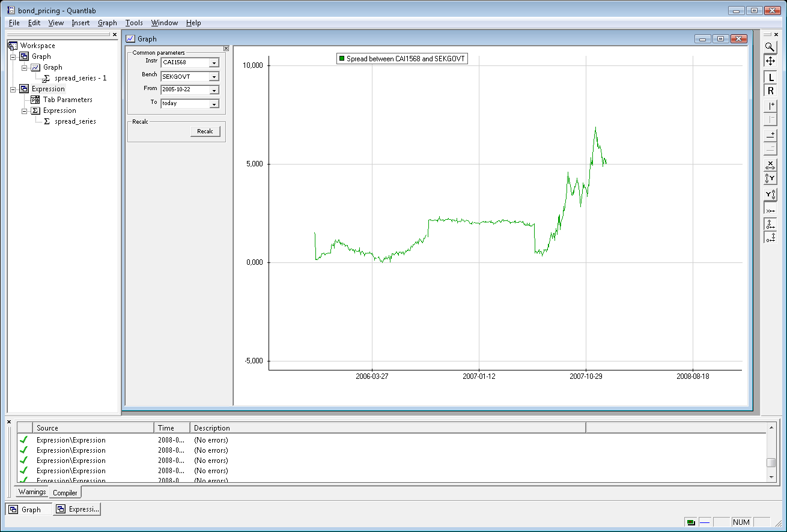Add a horizontal line marker icon
The height and width of the screenshot is (532, 787).
pos(770,135)
